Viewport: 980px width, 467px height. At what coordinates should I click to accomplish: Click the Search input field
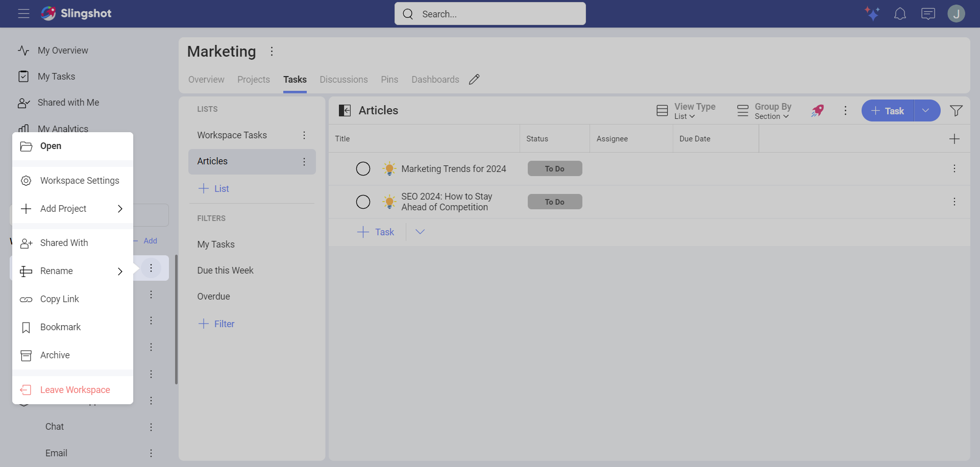[490, 14]
